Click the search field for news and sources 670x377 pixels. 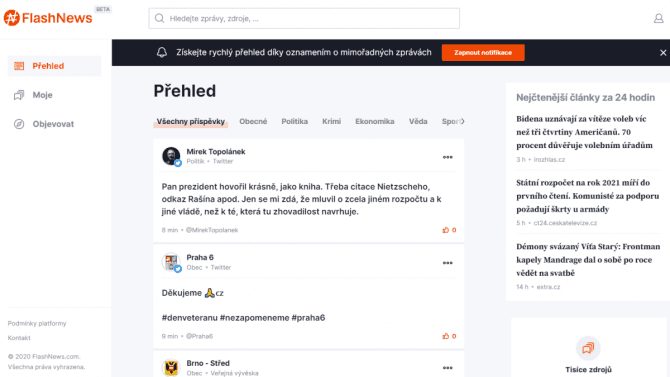[x=304, y=18]
